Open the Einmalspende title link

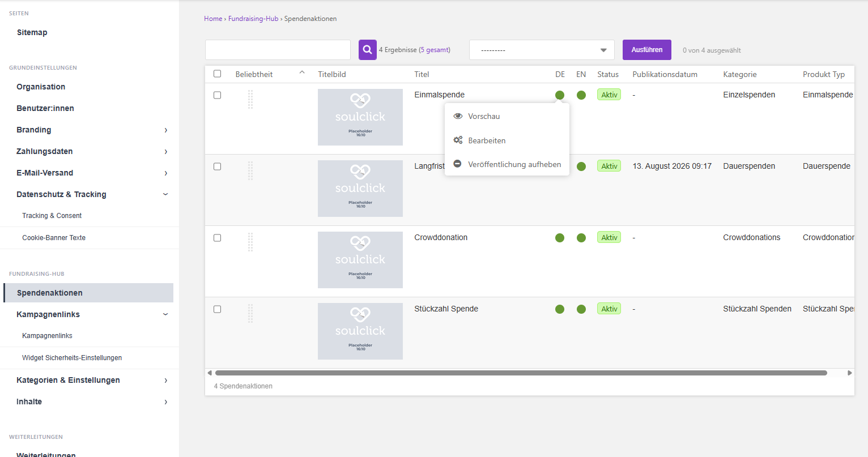(x=439, y=95)
